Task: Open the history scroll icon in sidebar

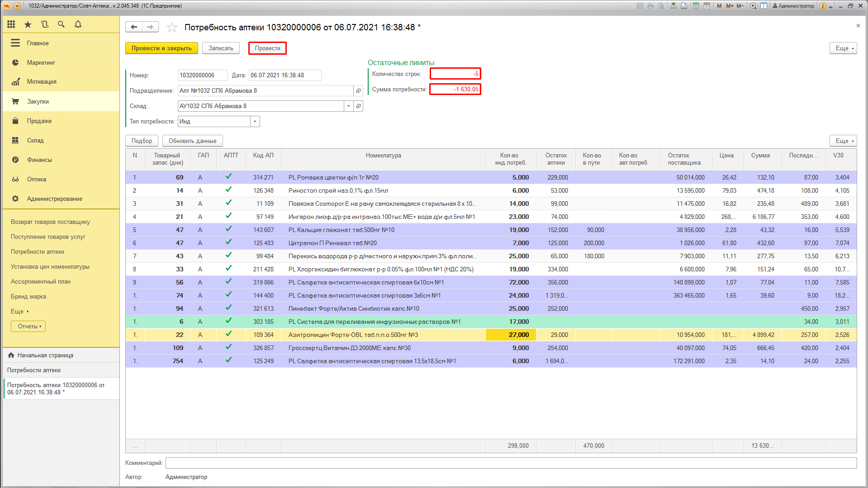Action: [x=44, y=24]
